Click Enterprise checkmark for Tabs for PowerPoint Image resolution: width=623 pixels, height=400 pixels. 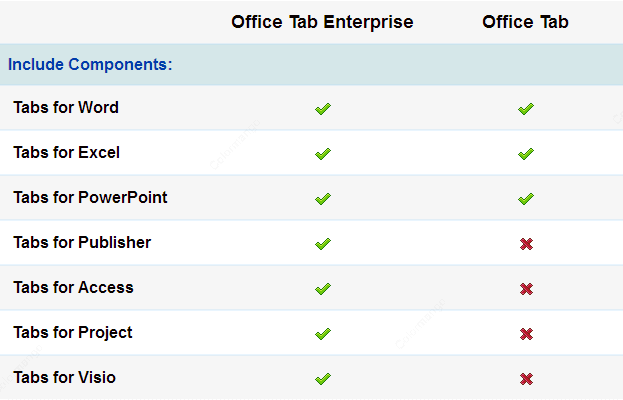coord(323,199)
